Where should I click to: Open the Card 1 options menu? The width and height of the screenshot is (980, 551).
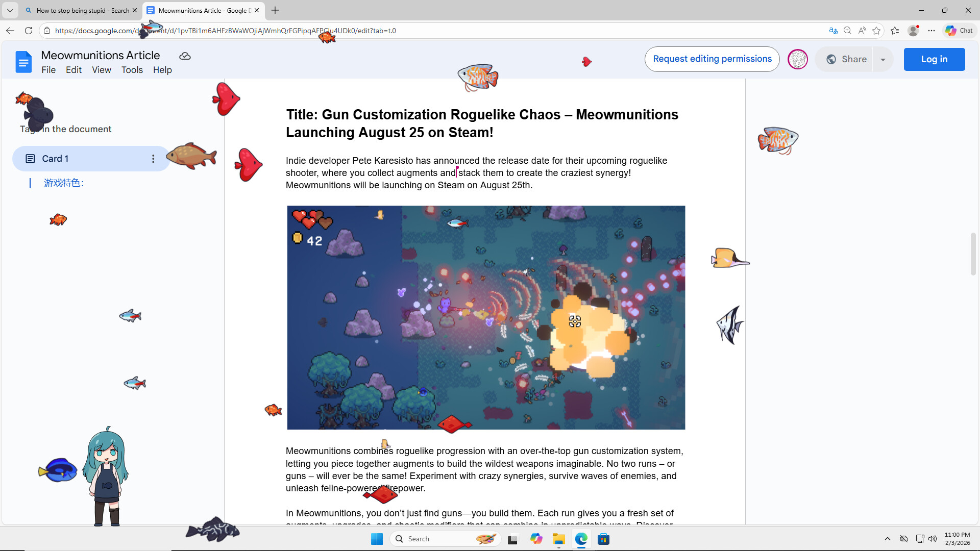tap(153, 159)
